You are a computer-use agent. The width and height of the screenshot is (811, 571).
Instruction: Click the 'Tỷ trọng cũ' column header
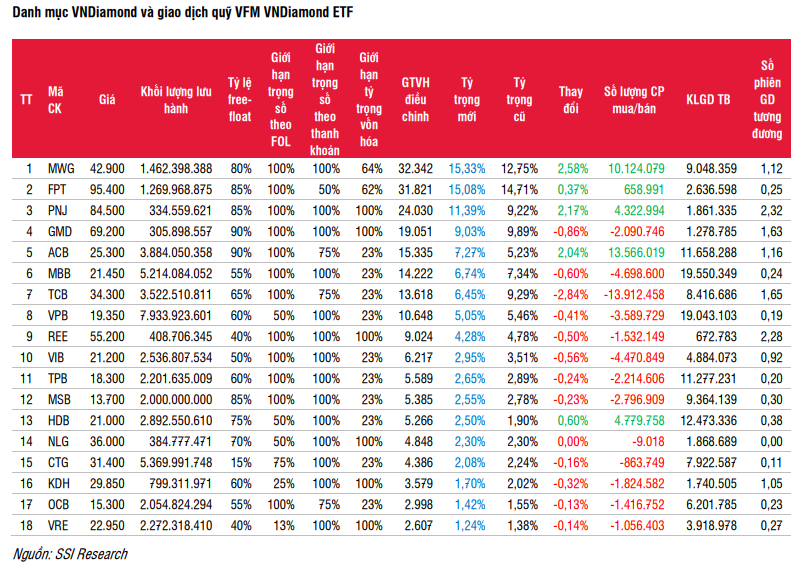[519, 99]
